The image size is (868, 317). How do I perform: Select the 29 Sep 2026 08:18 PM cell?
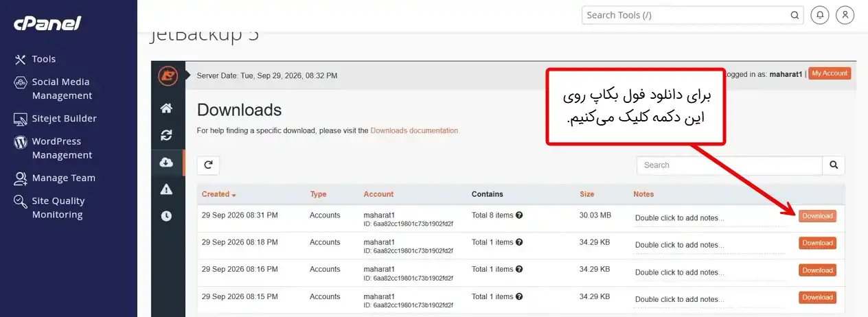tap(240, 242)
